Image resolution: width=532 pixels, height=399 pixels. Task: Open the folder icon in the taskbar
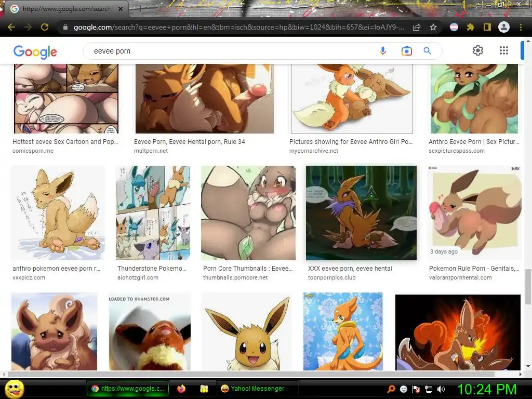[204, 389]
